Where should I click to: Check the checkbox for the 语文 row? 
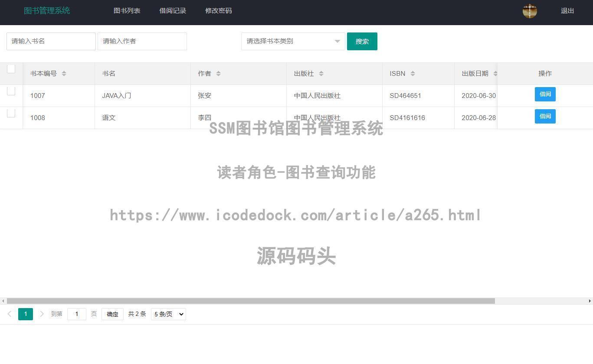click(11, 113)
